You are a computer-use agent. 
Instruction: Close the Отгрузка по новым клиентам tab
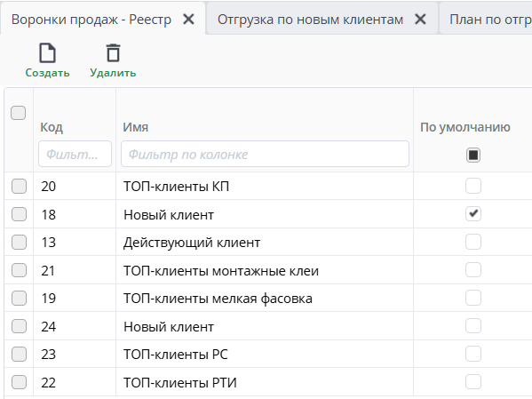pos(420,20)
